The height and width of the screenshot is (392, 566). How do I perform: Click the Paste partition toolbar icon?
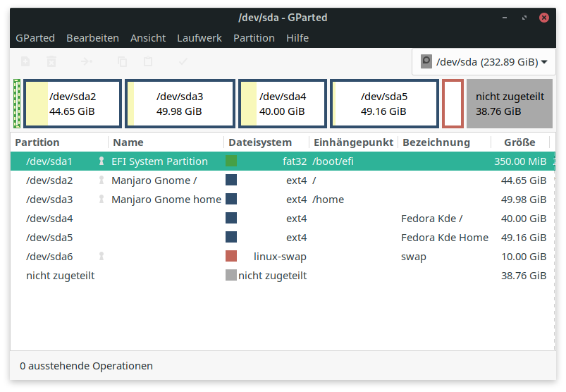click(x=148, y=62)
